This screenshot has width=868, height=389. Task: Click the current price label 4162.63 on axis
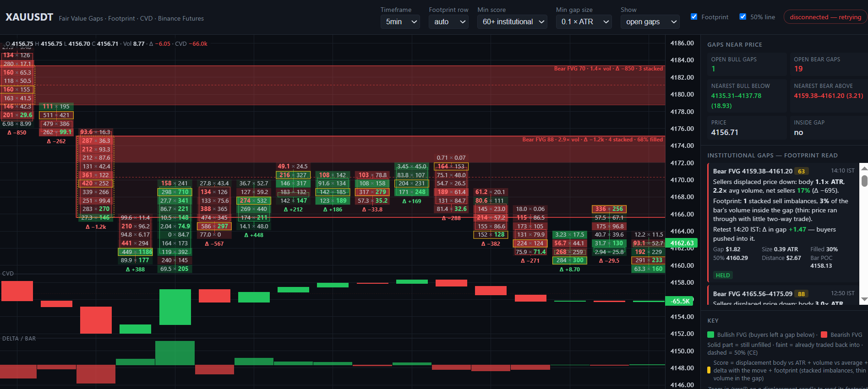point(682,243)
